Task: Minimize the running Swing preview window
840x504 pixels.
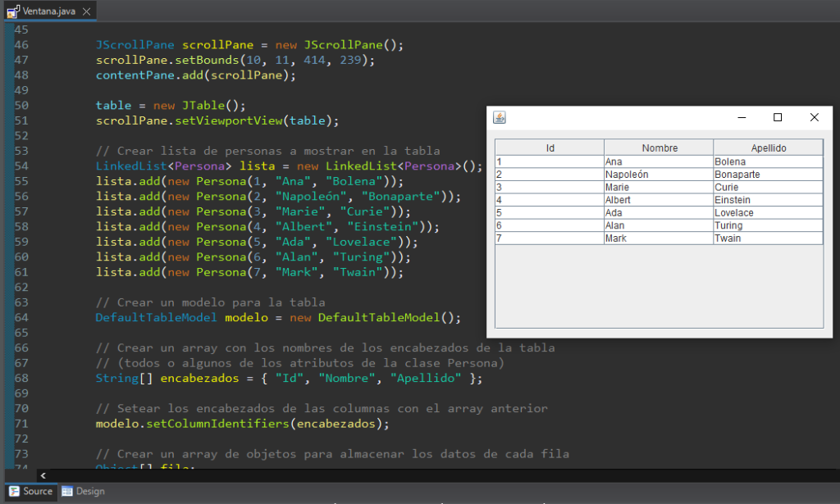Action: coord(741,117)
